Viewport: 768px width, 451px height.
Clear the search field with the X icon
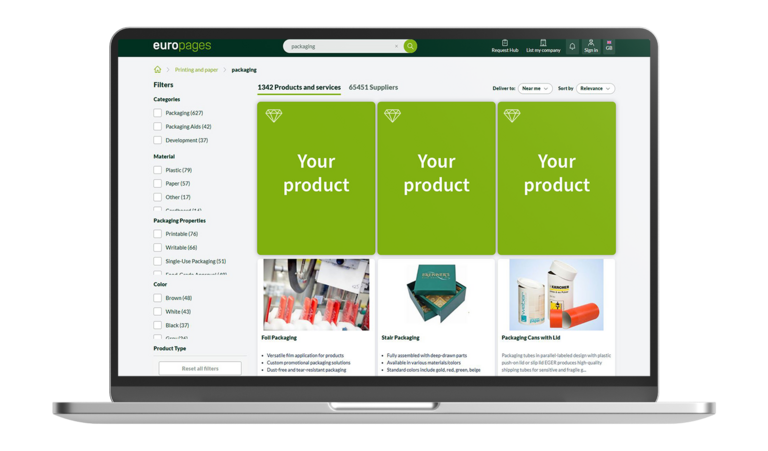click(396, 46)
